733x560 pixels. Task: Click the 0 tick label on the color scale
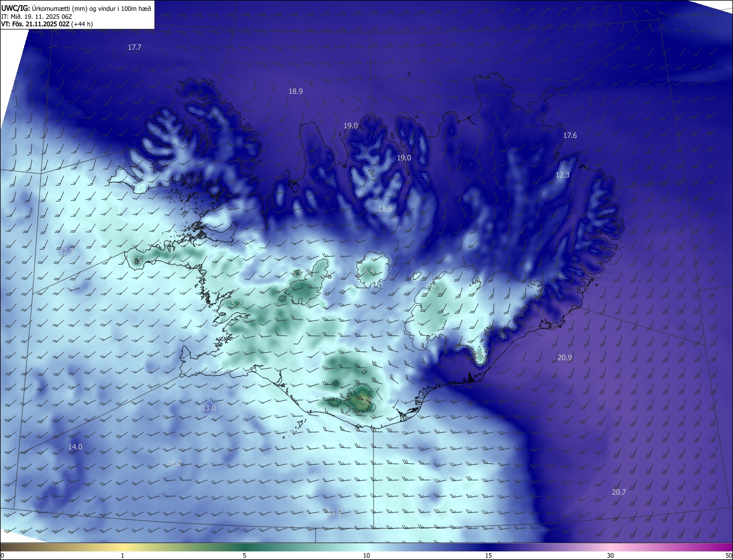point(2,556)
